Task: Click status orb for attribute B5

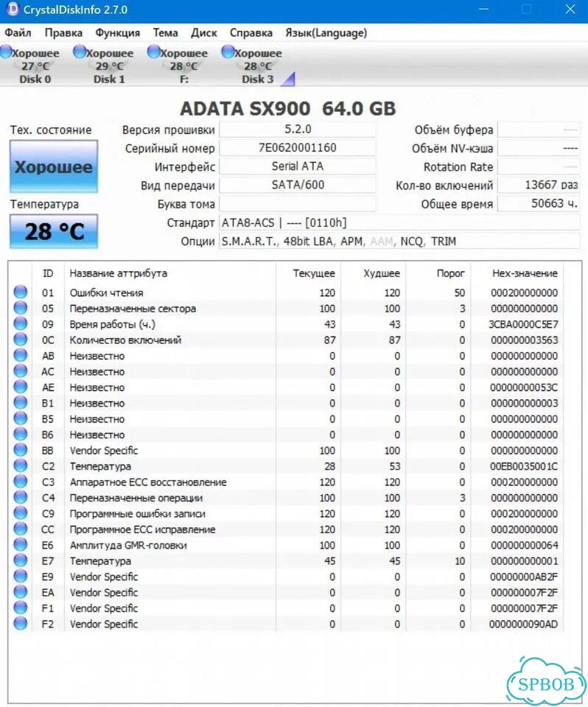Action: (x=21, y=418)
